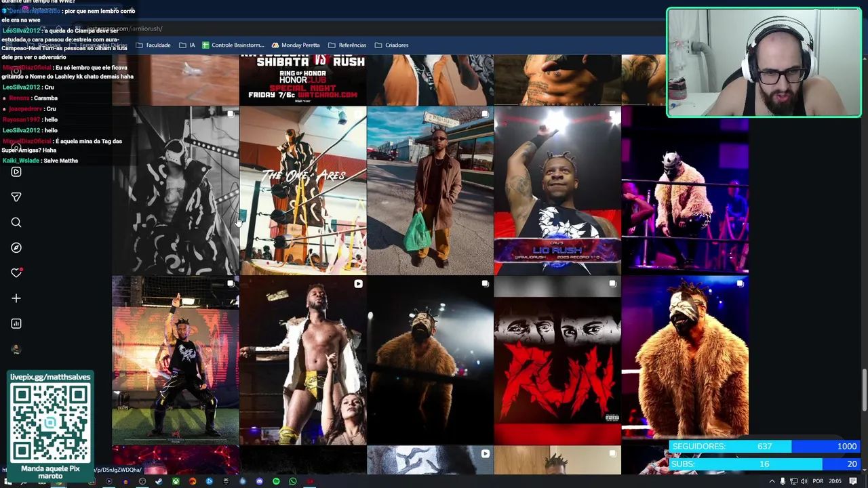868x488 pixels.
Task: Open WhatsApp from the taskbar
Action: coord(293,481)
